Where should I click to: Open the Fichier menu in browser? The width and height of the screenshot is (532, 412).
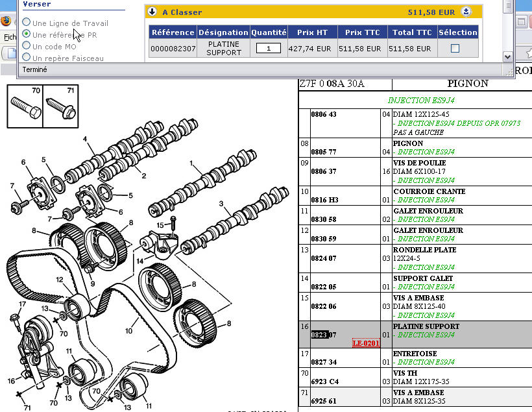[x=9, y=37]
